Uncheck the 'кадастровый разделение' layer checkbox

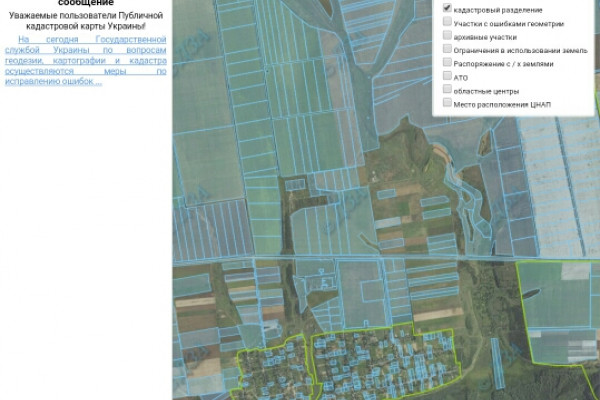pyautogui.click(x=447, y=9)
